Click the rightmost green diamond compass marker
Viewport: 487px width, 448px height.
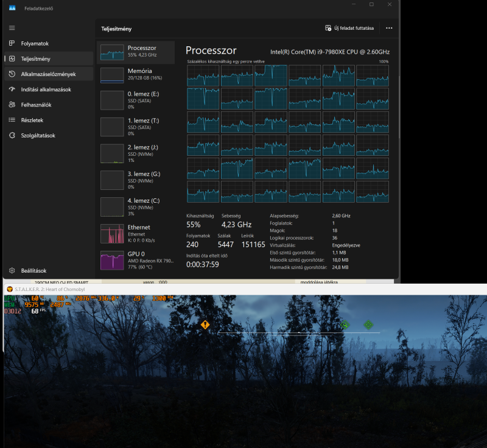368,325
